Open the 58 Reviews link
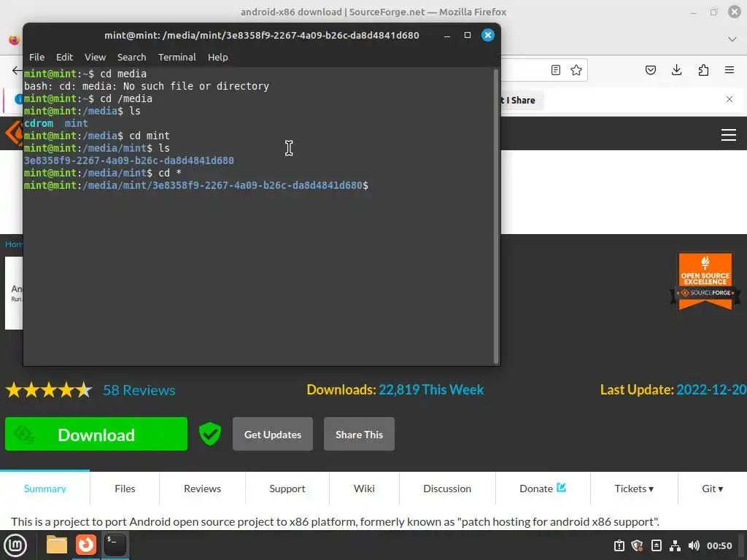The height and width of the screenshot is (560, 747). click(x=139, y=390)
